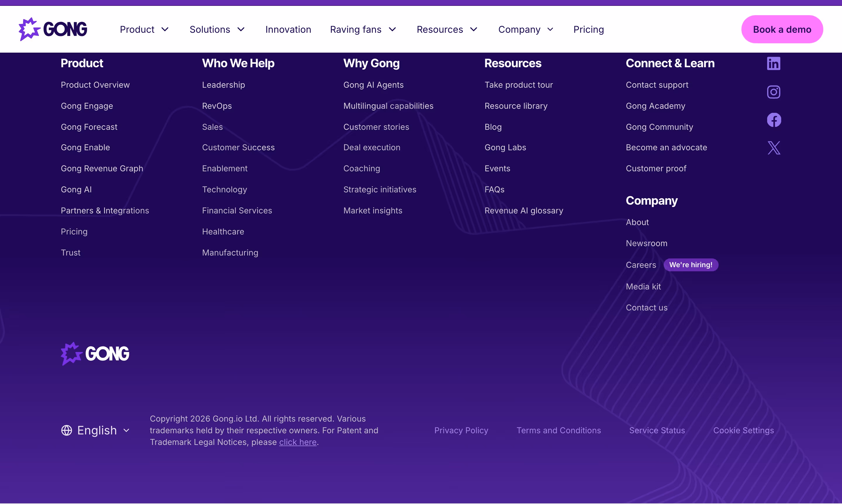
Task: Open Gong's LinkedIn page icon
Action: (773, 63)
